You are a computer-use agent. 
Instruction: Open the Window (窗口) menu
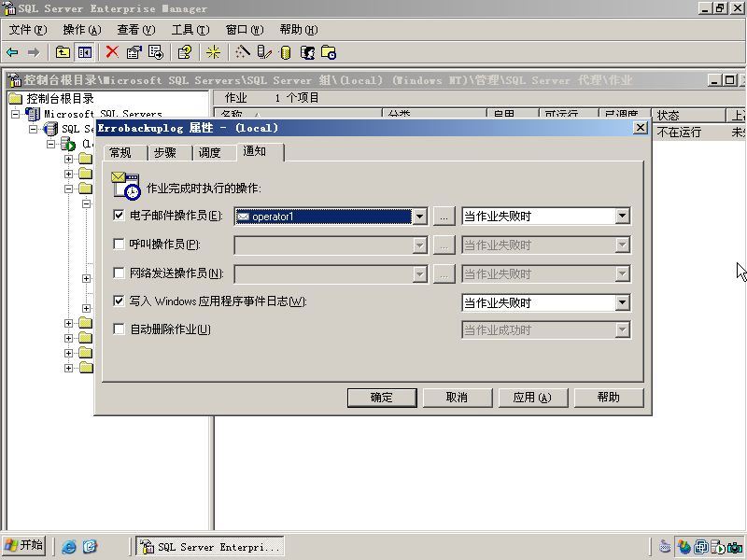point(245,30)
